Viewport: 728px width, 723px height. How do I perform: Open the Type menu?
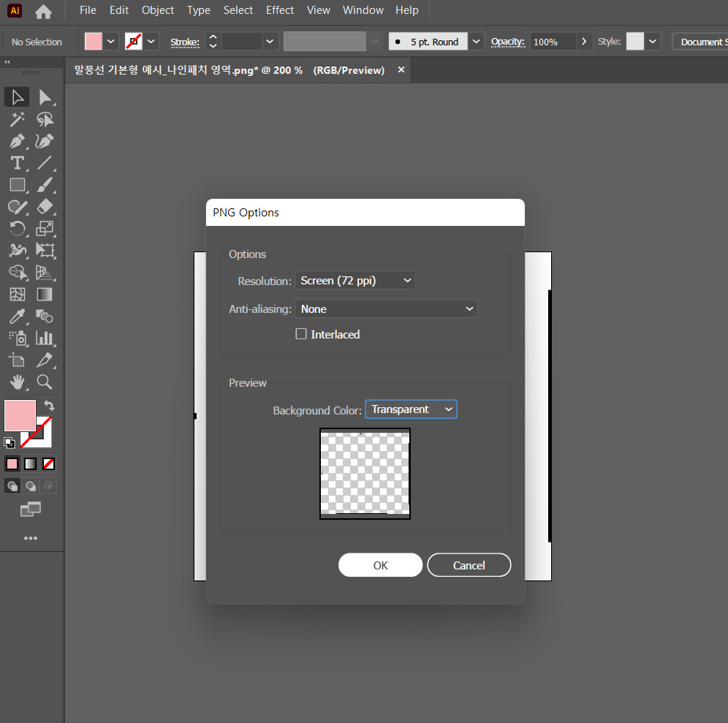199,10
